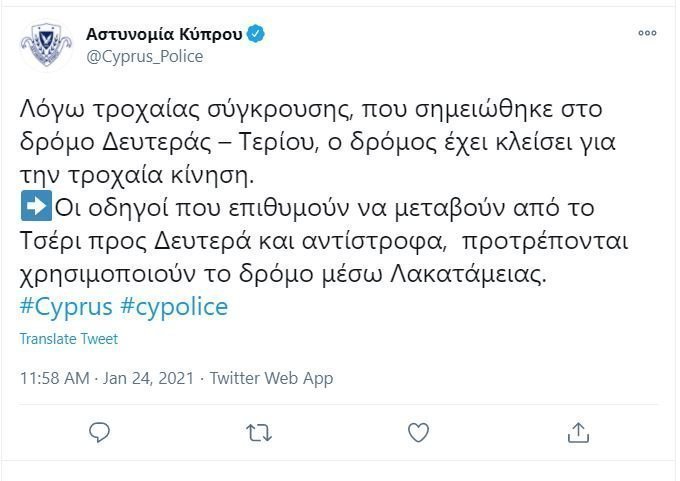The image size is (680, 481).
Task: Open the share upload arrow icon
Action: (578, 432)
